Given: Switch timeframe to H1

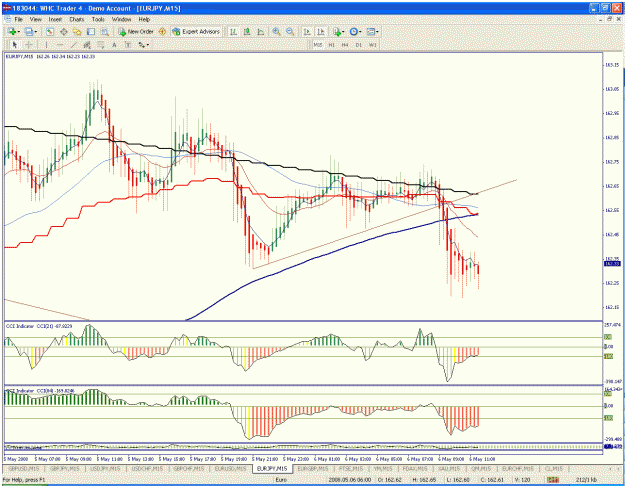Looking at the screenshot, I should pos(332,45).
